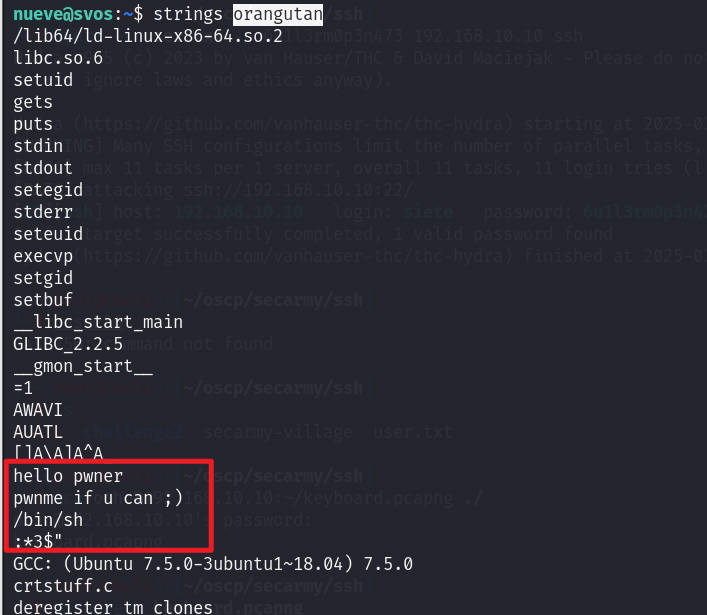
Task: Click the GLIBC_2.2.5 version string
Action: 68,344
